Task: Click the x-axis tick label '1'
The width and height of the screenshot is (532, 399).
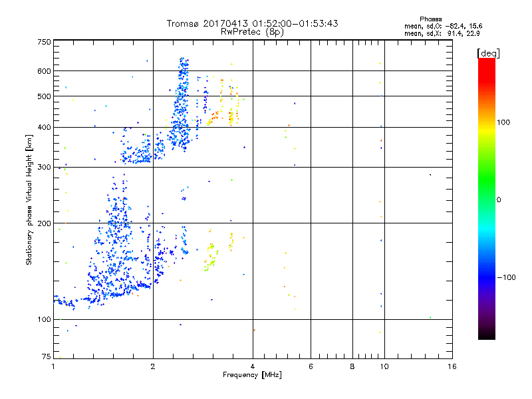Action: pos(53,366)
